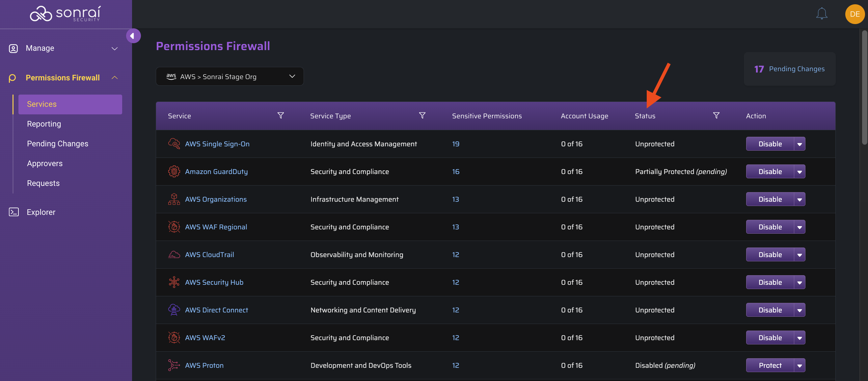View the 17 Pending Changes card

(790, 69)
